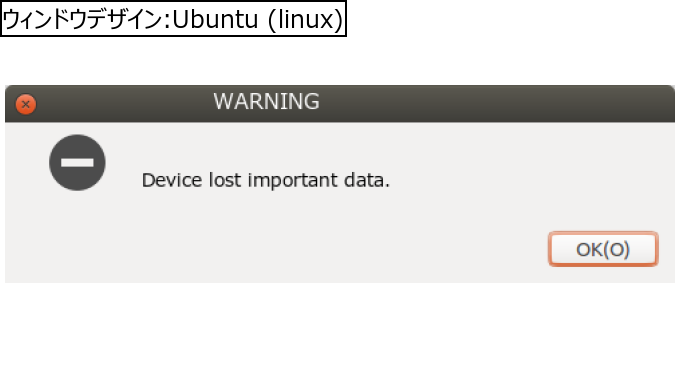Click the word 'Device' in the message

[172, 180]
